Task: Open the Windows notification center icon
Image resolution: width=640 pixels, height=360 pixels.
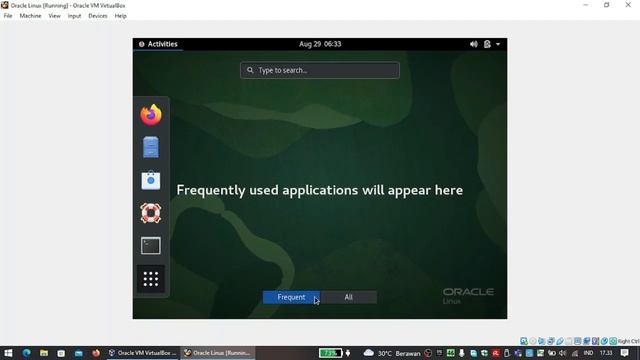Action: (x=624, y=353)
